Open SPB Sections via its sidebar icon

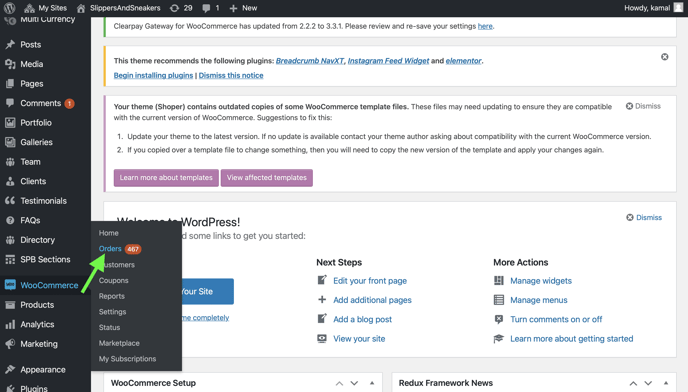tap(10, 259)
